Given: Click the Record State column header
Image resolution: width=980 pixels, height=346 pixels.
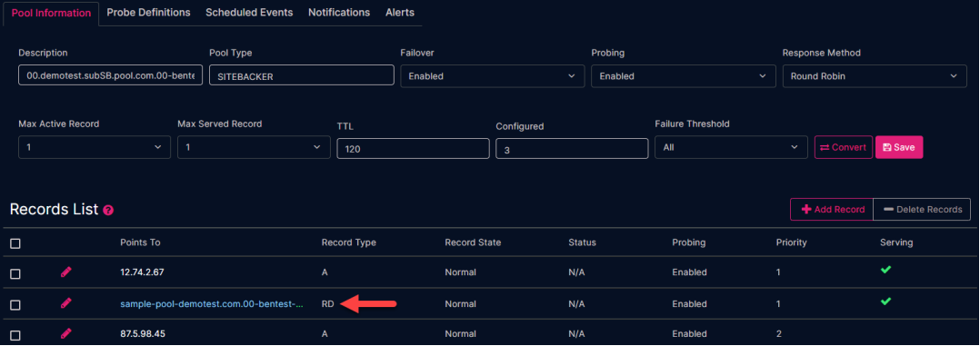Looking at the screenshot, I should (473, 242).
